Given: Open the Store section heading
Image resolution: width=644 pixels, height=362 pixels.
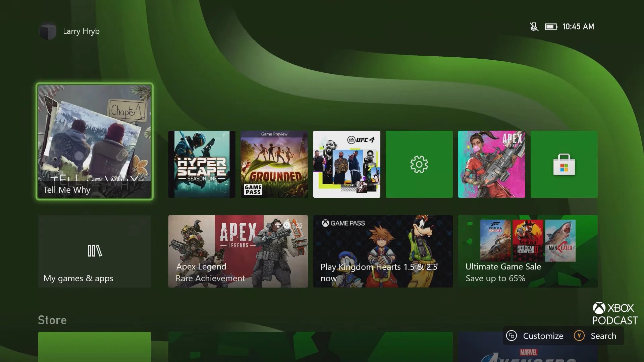Looking at the screenshot, I should [52, 320].
